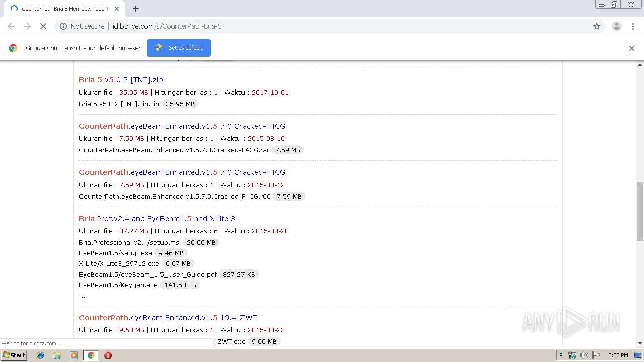644x362 pixels.
Task: Click file name Cracked-F4CG.rar
Action: [174, 150]
